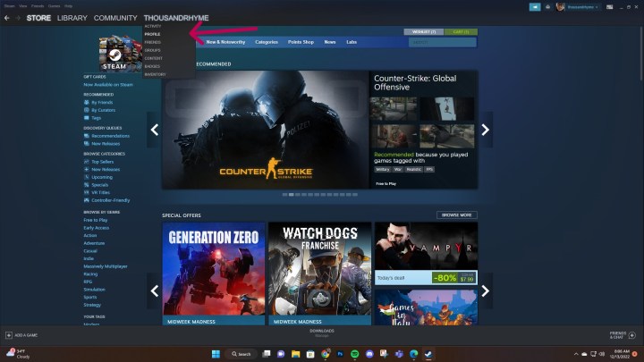Select Content from profile menu
This screenshot has height=362, width=644.
[x=154, y=58]
